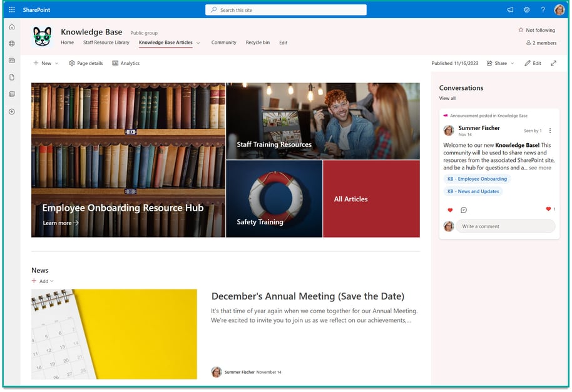Open the Help question mark

(543, 9)
